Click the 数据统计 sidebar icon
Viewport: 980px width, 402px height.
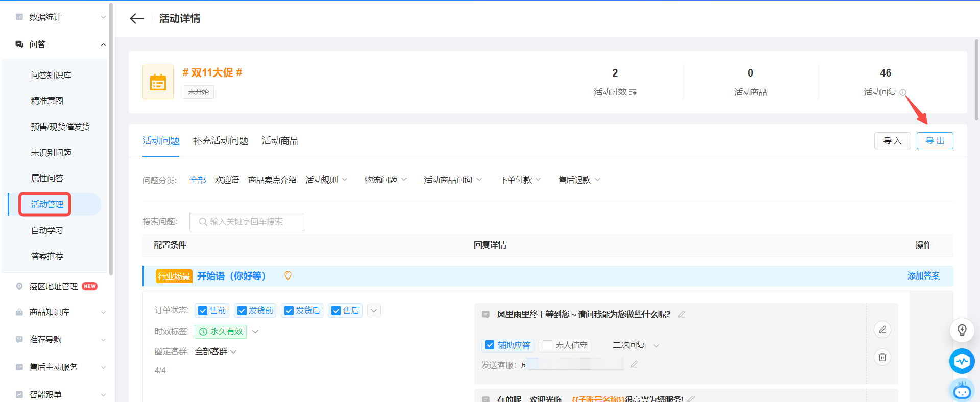point(19,17)
